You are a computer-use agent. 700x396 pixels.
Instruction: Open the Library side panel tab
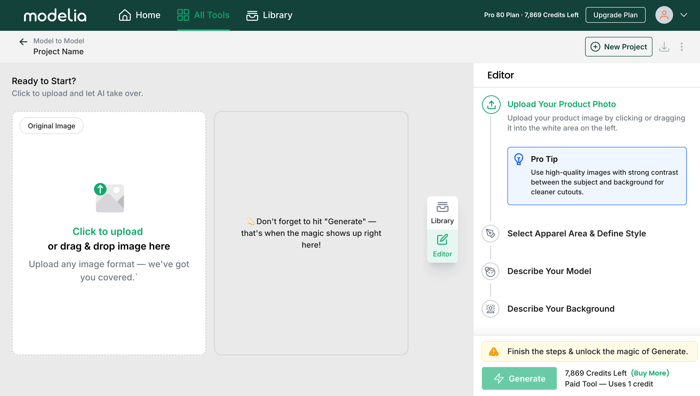point(442,213)
